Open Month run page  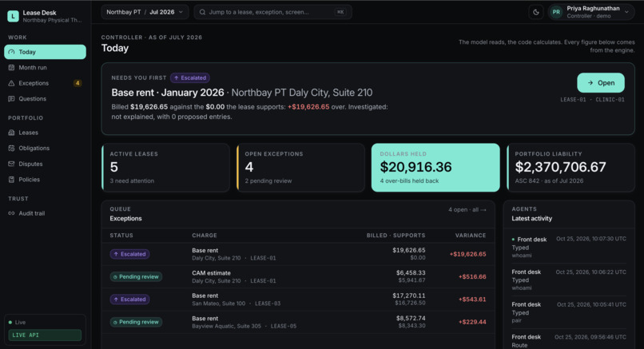46,67
